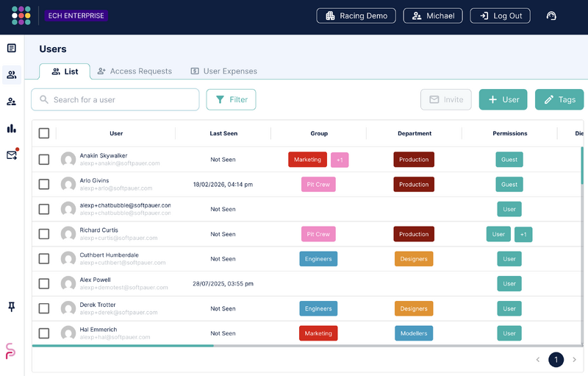This screenshot has width=588, height=376.
Task: Check the box for Alex Powell
Action: pyautogui.click(x=44, y=284)
